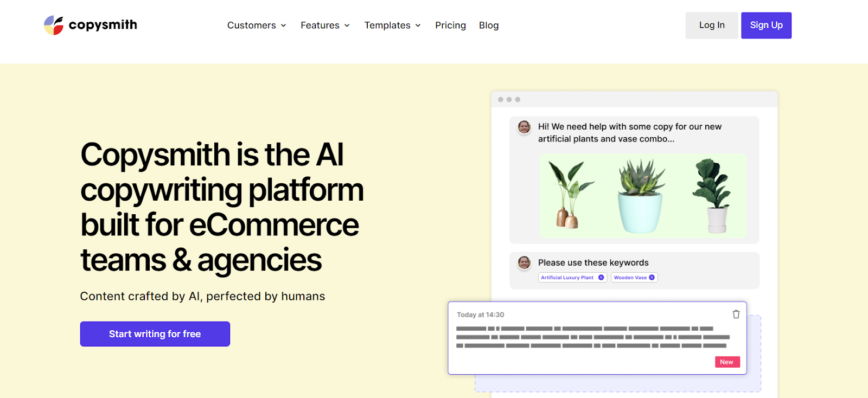This screenshot has width=868, height=398.
Task: Click the Log In button
Action: 712,25
